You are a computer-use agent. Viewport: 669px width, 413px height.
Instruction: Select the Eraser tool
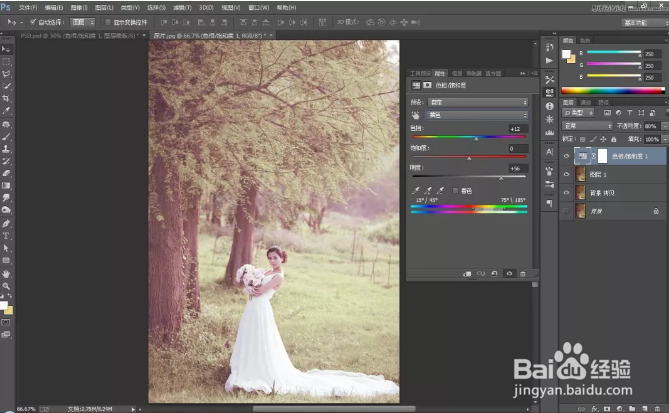click(x=6, y=174)
